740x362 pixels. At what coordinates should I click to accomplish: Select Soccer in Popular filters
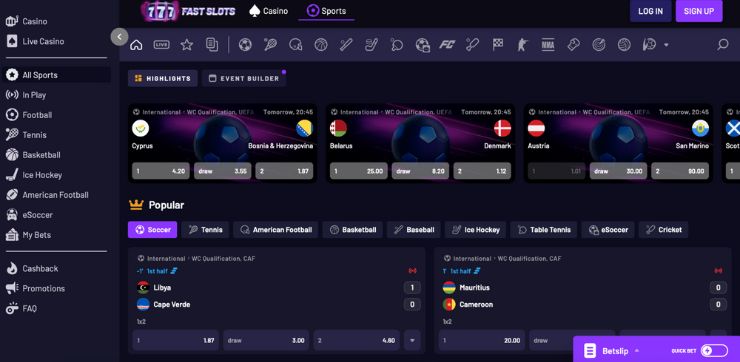pyautogui.click(x=152, y=230)
